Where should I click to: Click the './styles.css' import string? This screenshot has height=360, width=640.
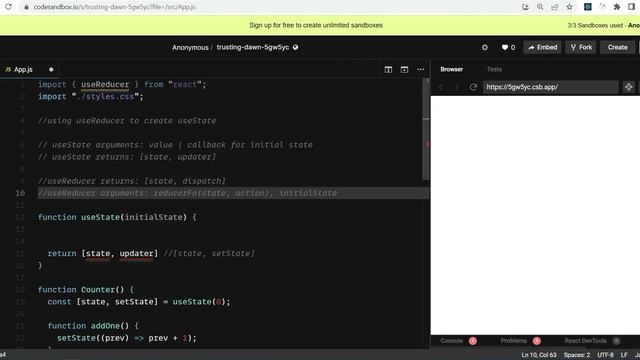[105, 97]
